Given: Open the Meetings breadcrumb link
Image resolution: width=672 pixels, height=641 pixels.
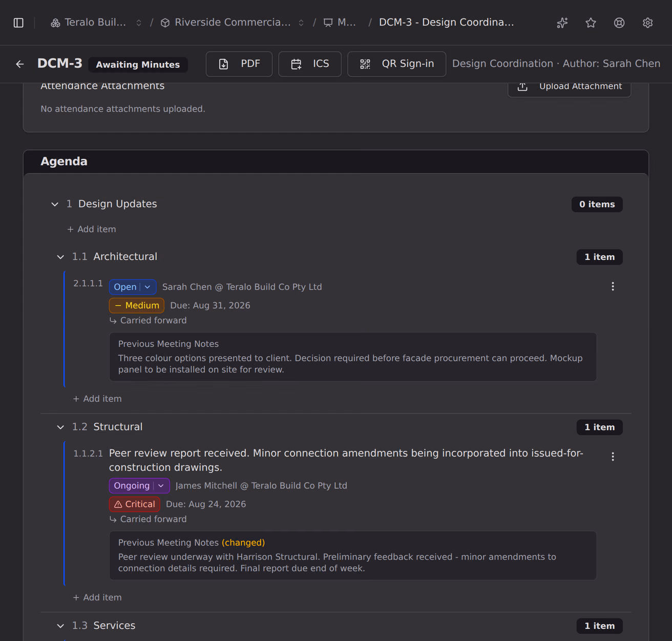Looking at the screenshot, I should click(340, 23).
